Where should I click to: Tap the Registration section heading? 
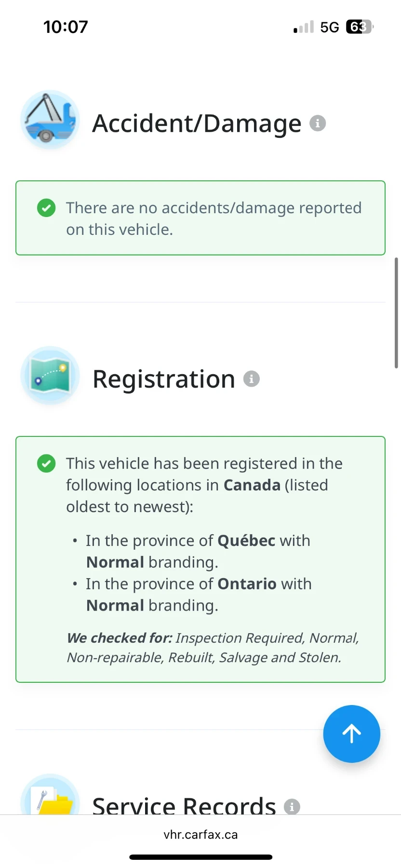pos(164,379)
